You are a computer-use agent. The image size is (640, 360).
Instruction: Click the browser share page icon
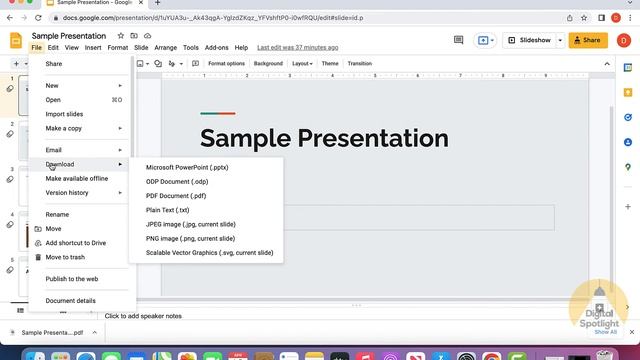click(569, 18)
